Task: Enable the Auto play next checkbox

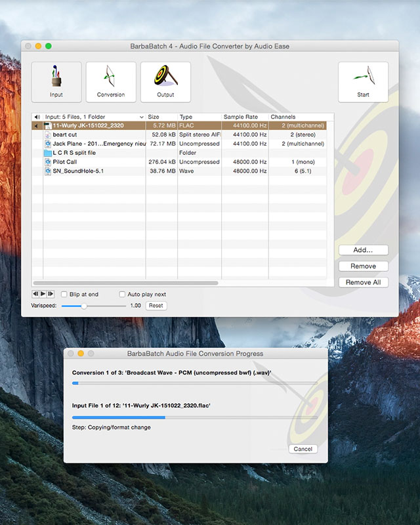Action: click(122, 294)
